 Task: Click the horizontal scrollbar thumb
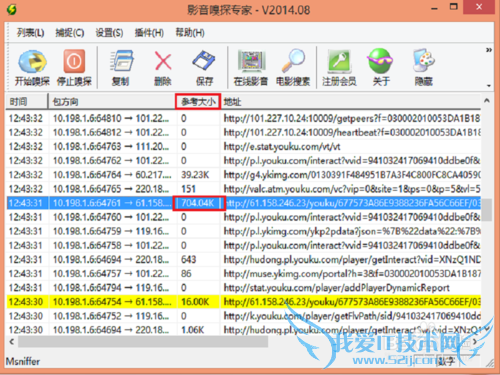143,342
